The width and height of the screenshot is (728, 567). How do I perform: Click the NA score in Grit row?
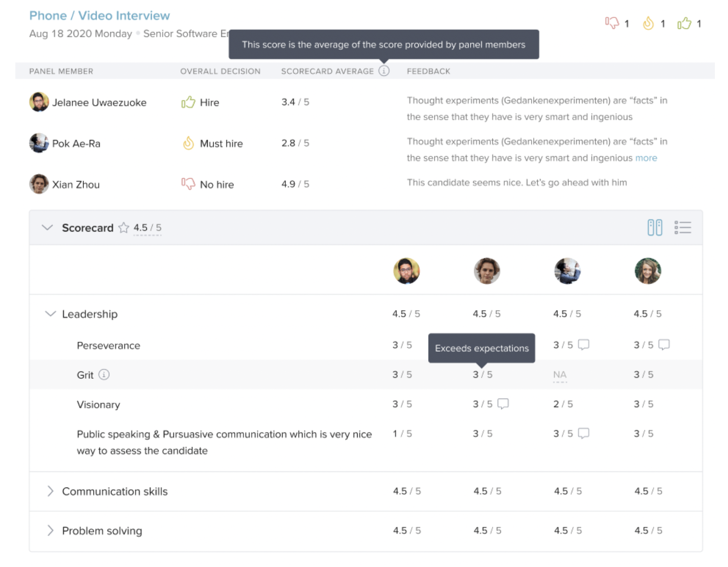click(x=560, y=375)
